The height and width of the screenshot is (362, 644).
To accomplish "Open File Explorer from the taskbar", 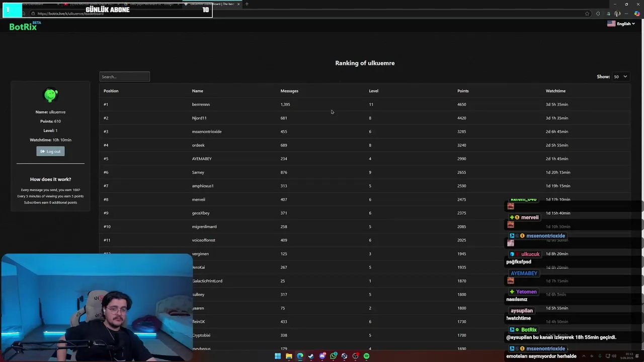I will tap(289, 356).
